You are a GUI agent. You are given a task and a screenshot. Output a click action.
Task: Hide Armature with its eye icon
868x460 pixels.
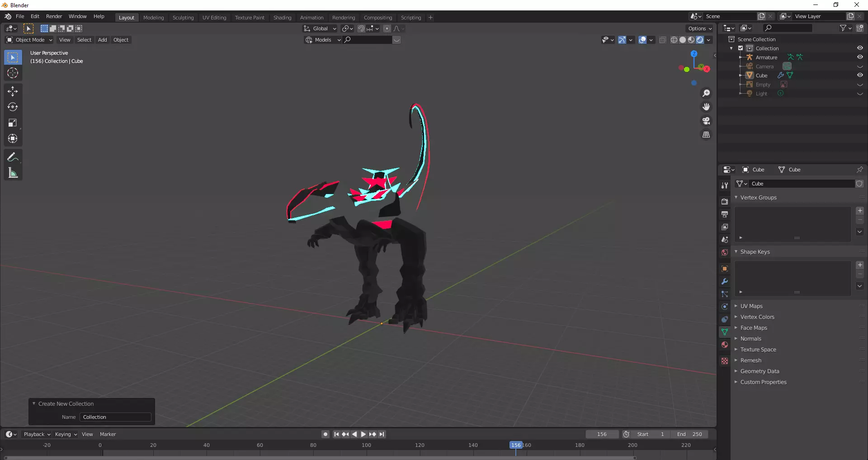click(860, 57)
